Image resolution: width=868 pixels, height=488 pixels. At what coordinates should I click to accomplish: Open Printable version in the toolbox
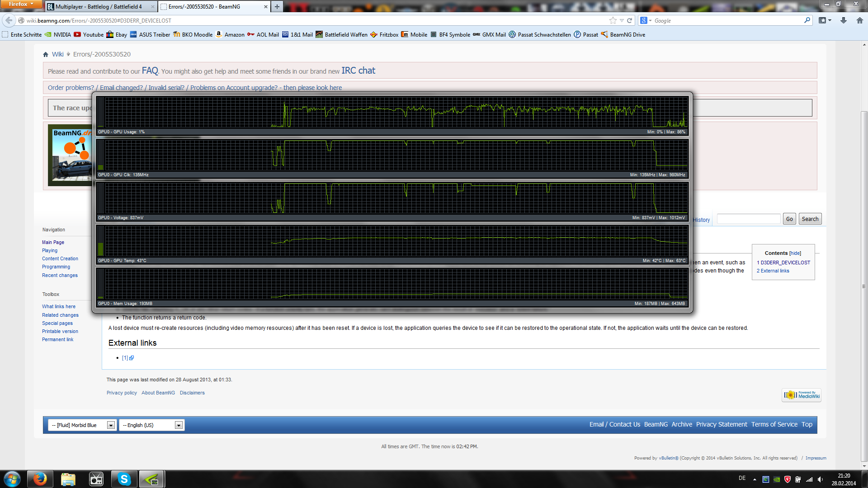(x=60, y=331)
